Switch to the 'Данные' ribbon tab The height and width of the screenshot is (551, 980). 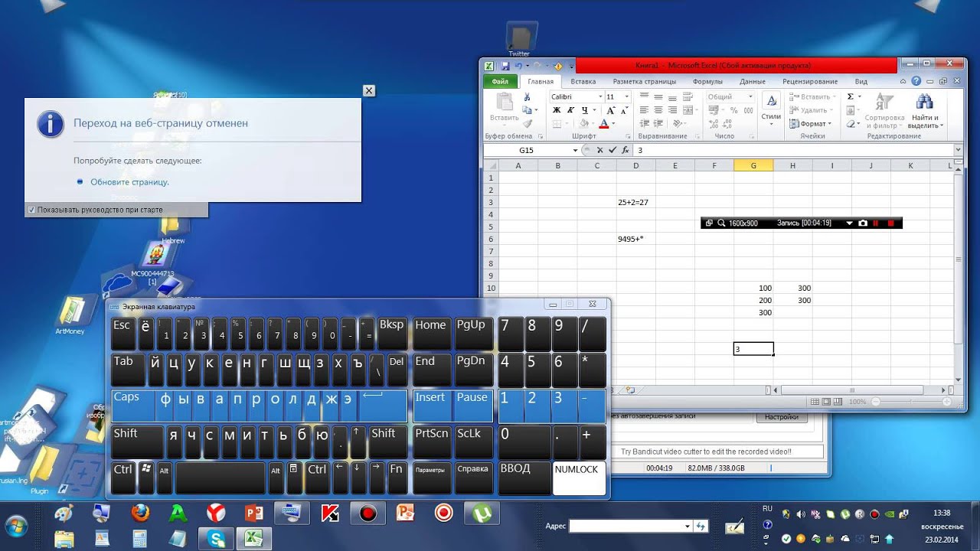click(x=753, y=81)
